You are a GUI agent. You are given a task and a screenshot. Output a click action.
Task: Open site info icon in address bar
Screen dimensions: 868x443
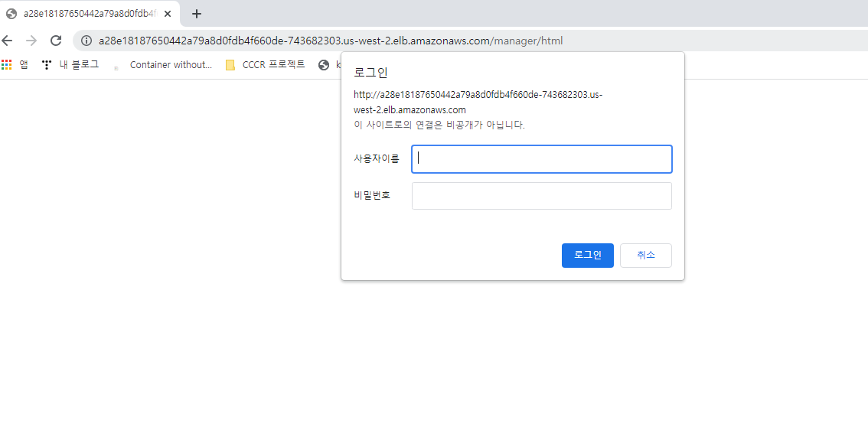point(86,41)
